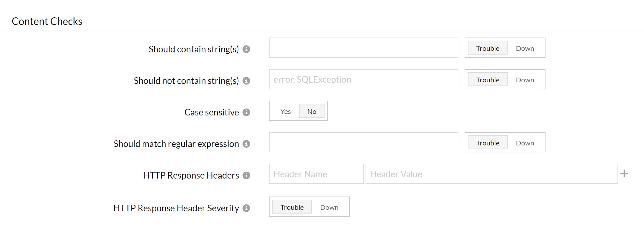Image resolution: width=644 pixels, height=241 pixels.
Task: Select Down for Should contain string(s)
Action: coord(525,48)
